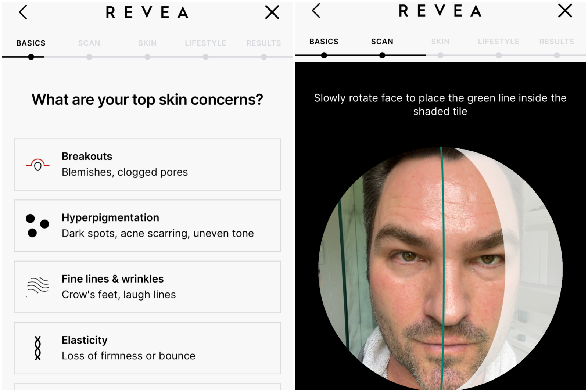Close the scan screen with X icon
The image size is (588, 392).
[565, 11]
